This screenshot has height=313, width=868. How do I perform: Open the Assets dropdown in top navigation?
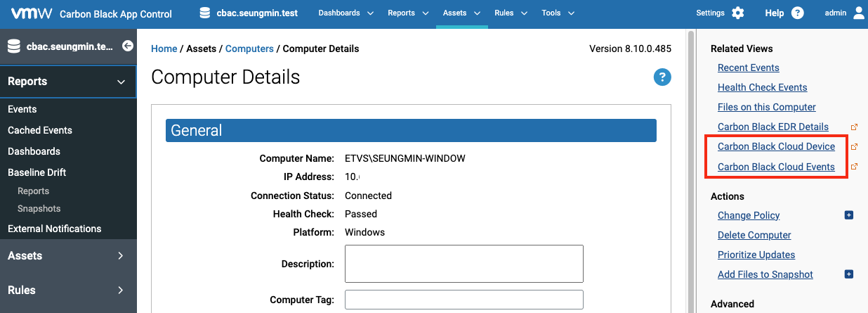point(461,13)
